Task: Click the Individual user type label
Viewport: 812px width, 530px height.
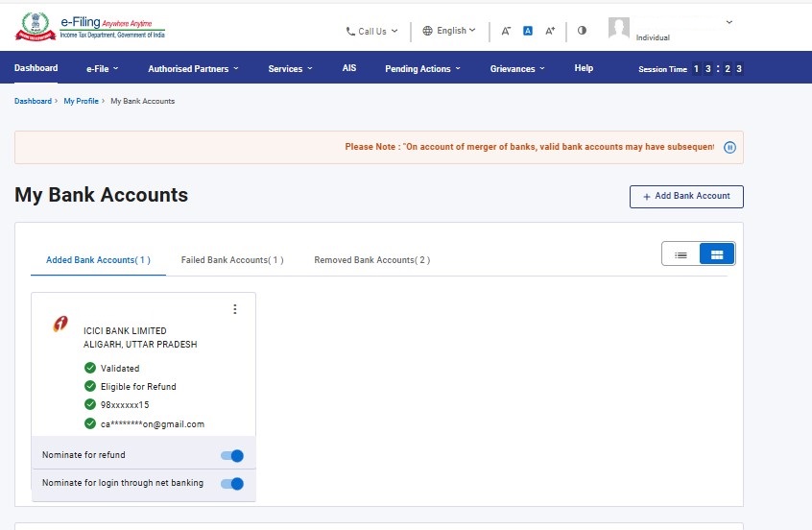Action: pos(653,37)
